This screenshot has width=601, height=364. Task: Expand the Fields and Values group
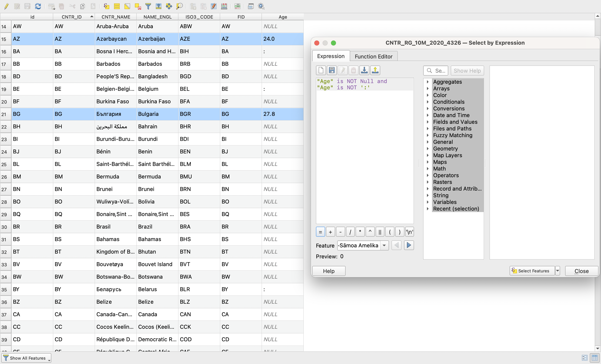[428, 122]
